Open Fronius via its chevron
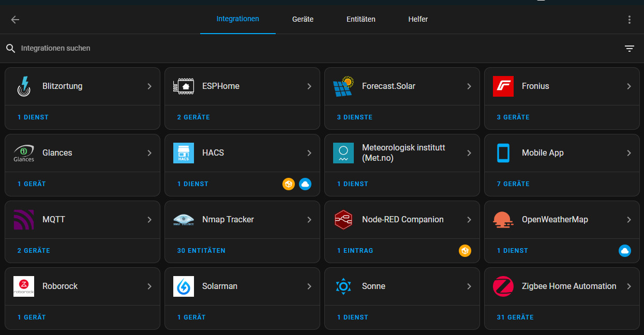The height and width of the screenshot is (335, 644). coord(629,86)
